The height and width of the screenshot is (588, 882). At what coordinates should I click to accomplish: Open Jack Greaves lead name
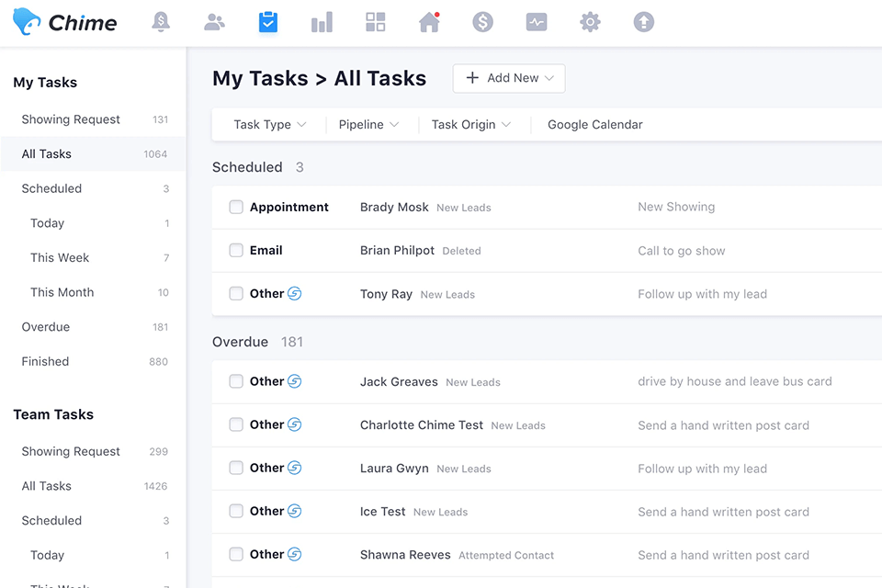click(x=399, y=381)
